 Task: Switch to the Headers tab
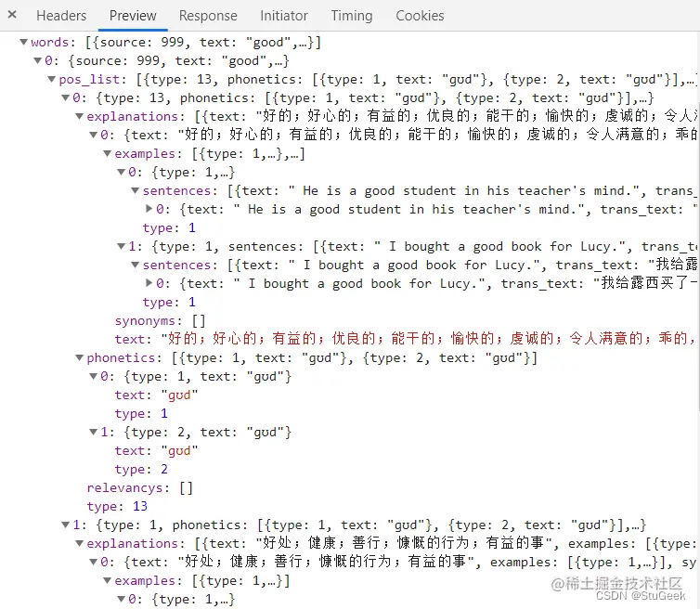point(61,16)
